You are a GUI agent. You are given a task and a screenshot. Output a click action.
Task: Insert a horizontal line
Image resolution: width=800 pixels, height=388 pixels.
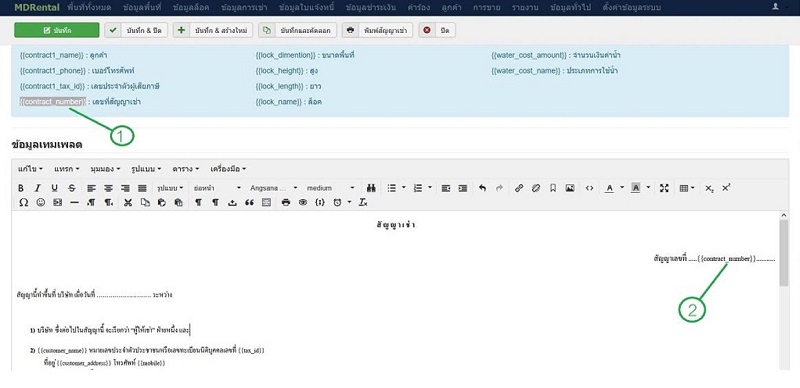(x=74, y=203)
